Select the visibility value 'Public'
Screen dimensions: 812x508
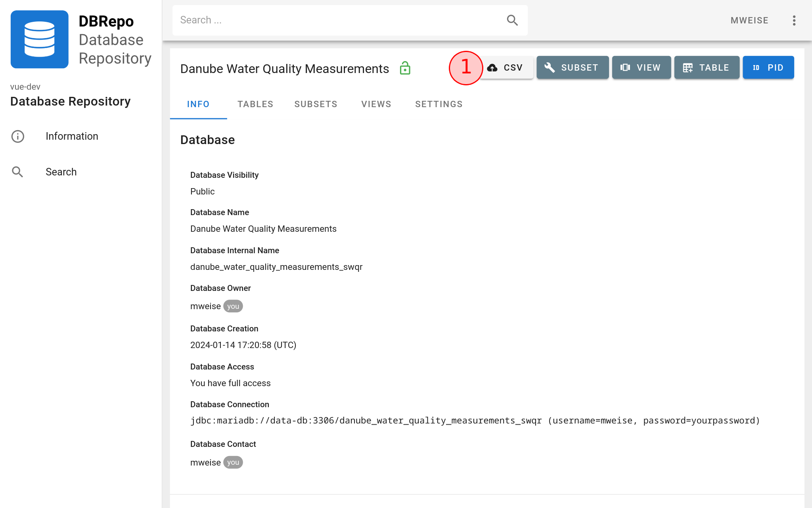pos(202,191)
